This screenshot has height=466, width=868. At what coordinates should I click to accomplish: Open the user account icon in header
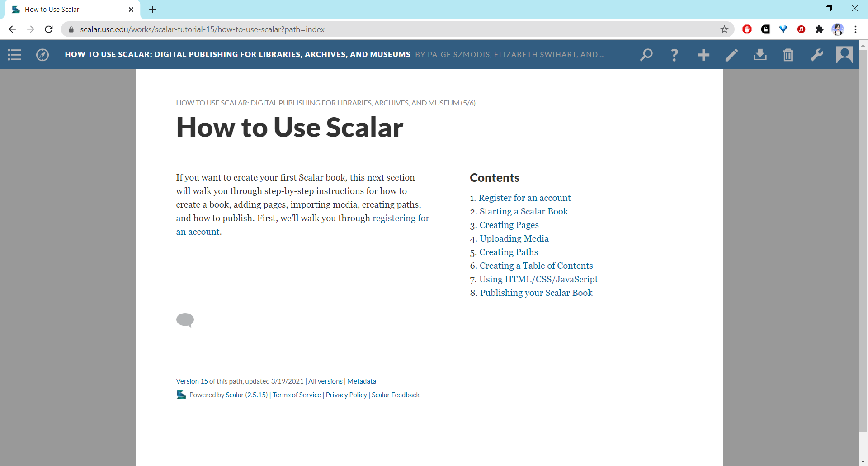[844, 55]
